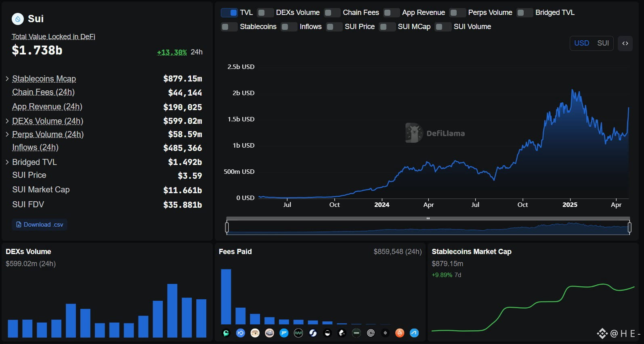Switch chart denomination to SUI
The height and width of the screenshot is (344, 644).
click(x=603, y=43)
